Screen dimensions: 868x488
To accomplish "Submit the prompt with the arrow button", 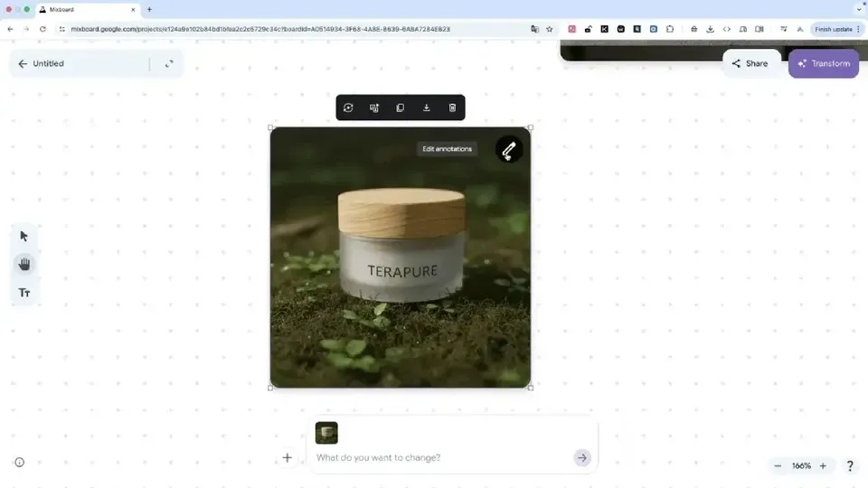I will coord(581,457).
